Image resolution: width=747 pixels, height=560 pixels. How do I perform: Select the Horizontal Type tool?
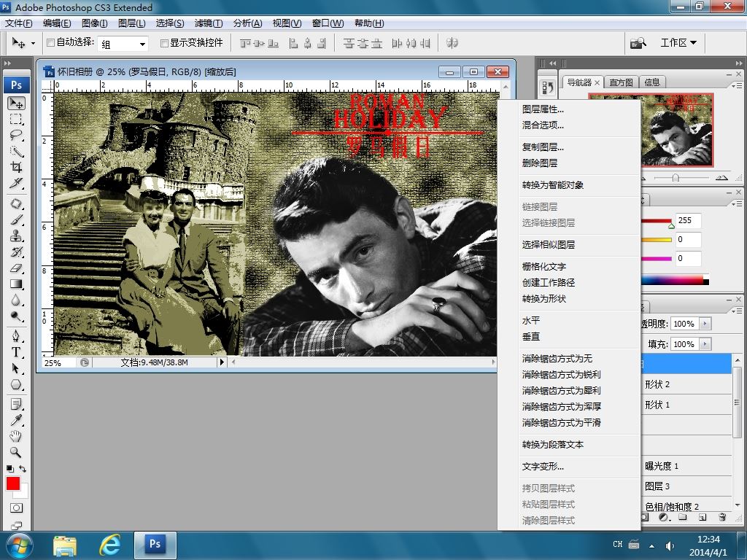[x=16, y=352]
